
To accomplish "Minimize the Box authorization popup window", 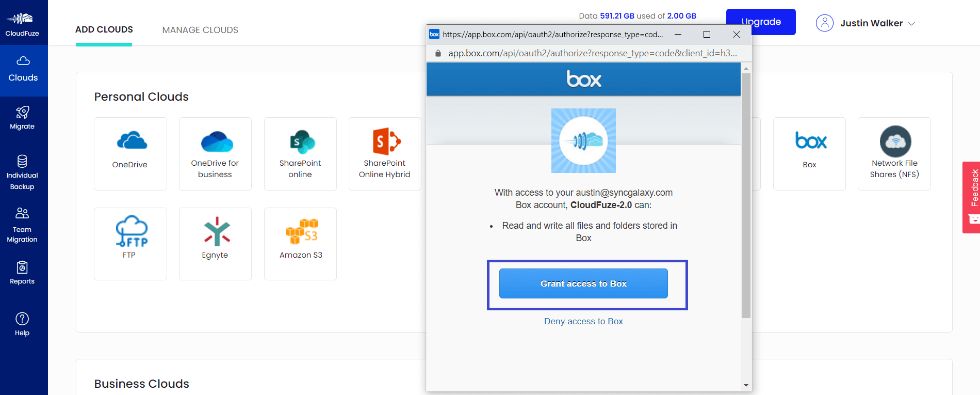I will point(678,34).
